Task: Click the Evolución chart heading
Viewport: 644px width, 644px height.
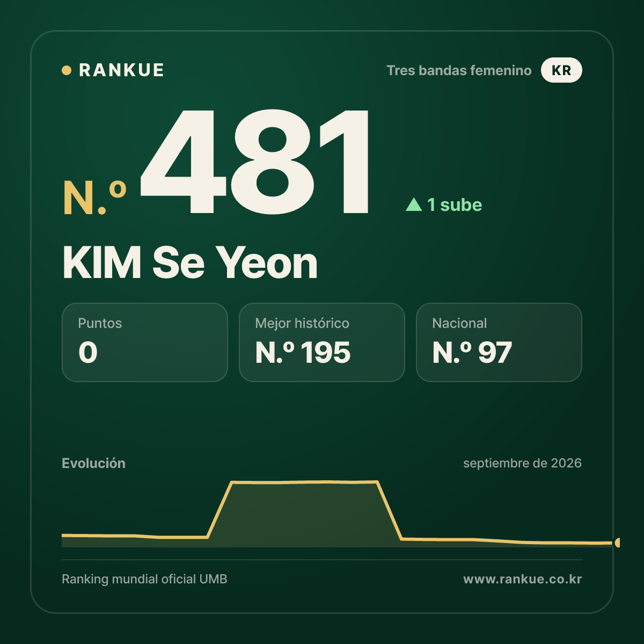Action: pyautogui.click(x=93, y=463)
